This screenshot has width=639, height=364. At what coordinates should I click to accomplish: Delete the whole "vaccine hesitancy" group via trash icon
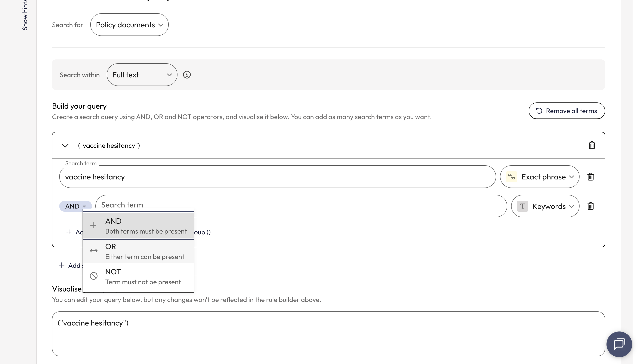[x=592, y=145]
